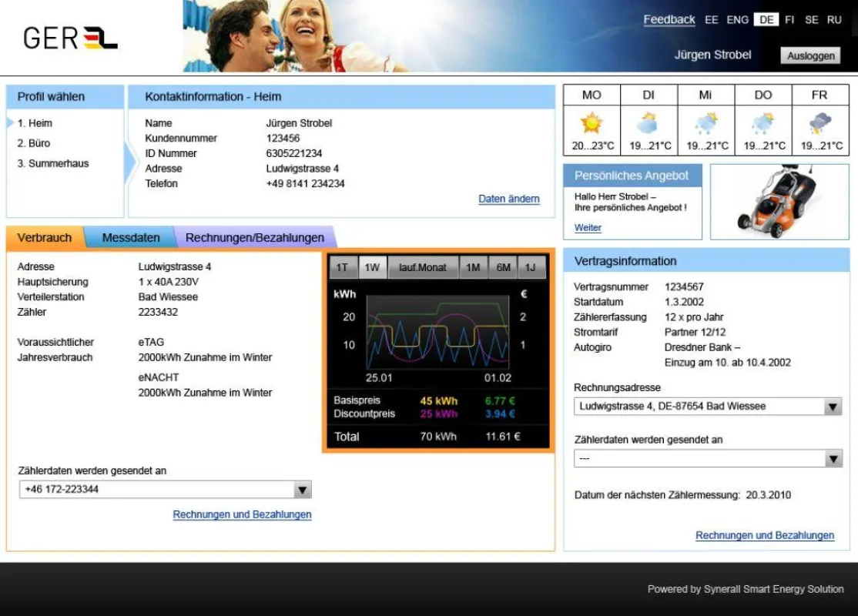Click the Discountpreis 25 kWh value

click(x=439, y=414)
